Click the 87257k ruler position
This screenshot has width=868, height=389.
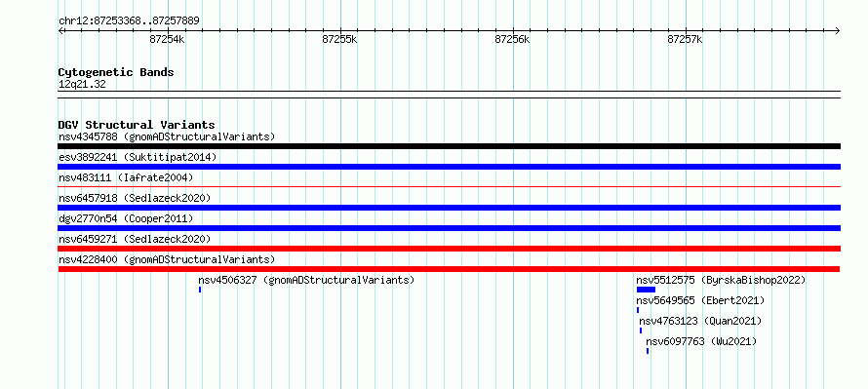686,39
